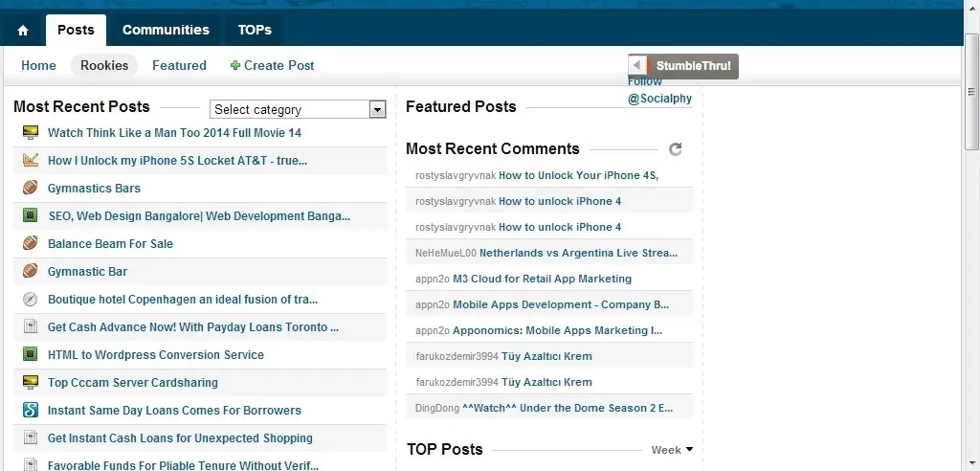Image resolution: width=980 pixels, height=471 pixels.
Task: Select the Rookies sub-navigation item
Action: click(104, 65)
